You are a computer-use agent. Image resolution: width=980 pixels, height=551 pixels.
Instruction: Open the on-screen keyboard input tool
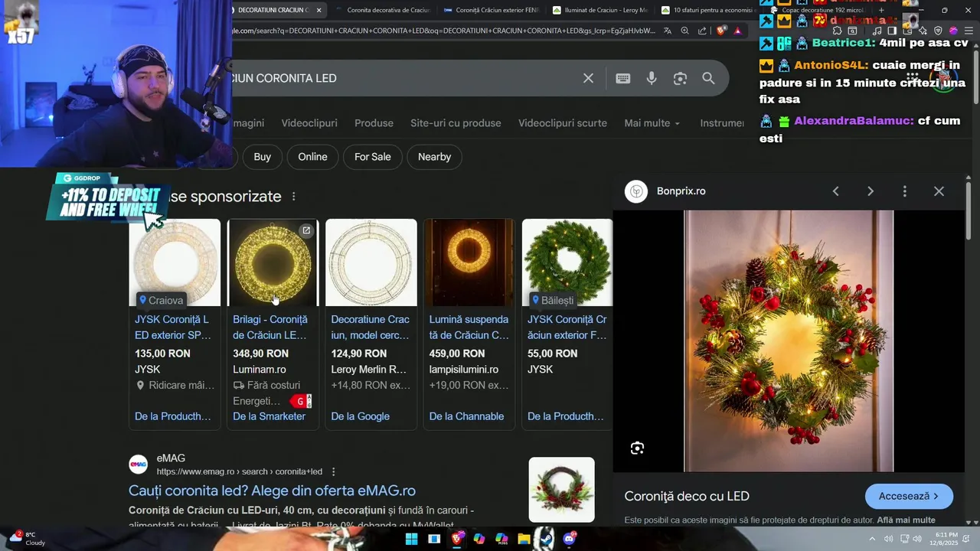(x=623, y=78)
